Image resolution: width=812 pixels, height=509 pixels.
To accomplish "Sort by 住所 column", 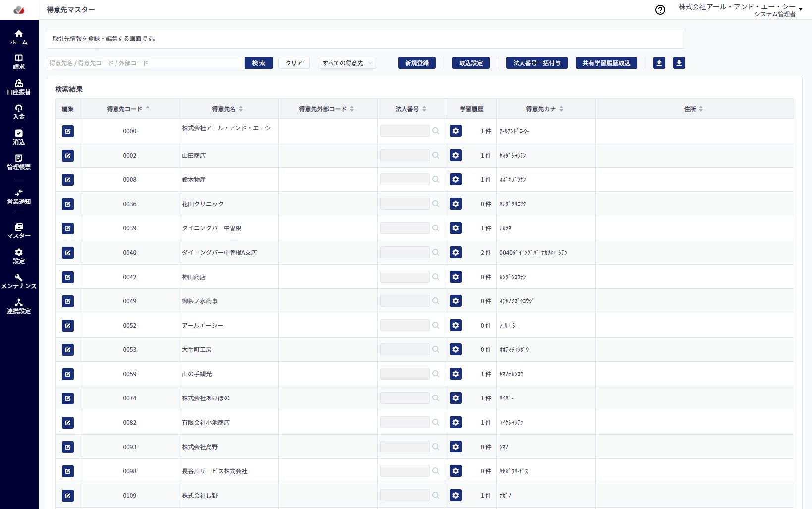I will click(x=701, y=109).
